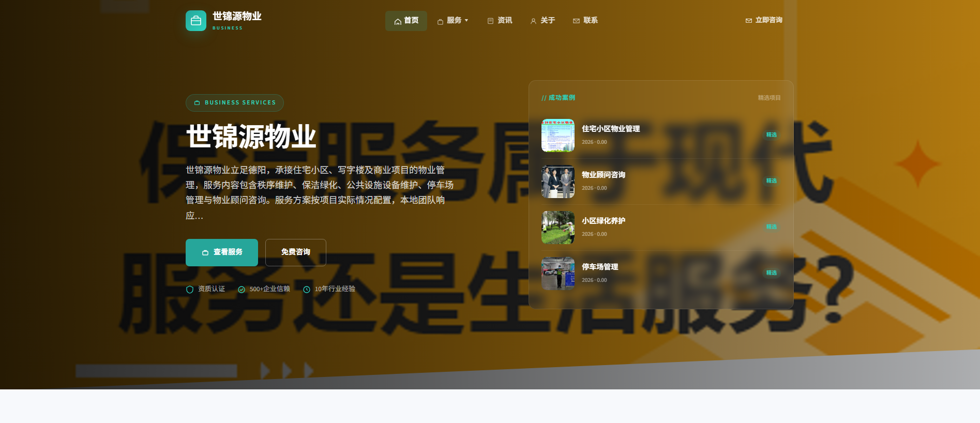Click the 免费咨询 button

(x=296, y=252)
